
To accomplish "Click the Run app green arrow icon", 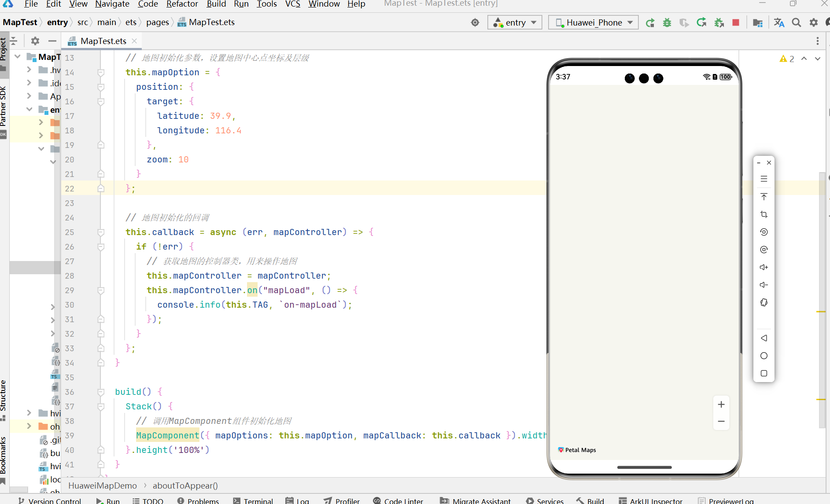I will (650, 22).
